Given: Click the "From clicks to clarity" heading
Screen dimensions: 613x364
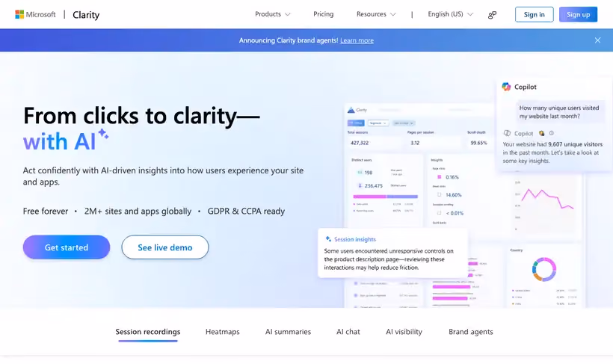Looking at the screenshot, I should (141, 116).
